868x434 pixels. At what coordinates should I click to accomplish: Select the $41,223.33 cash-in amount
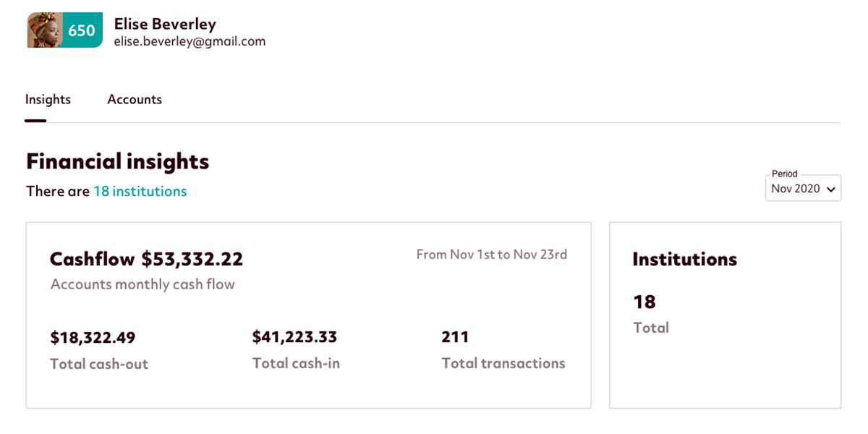tap(294, 337)
